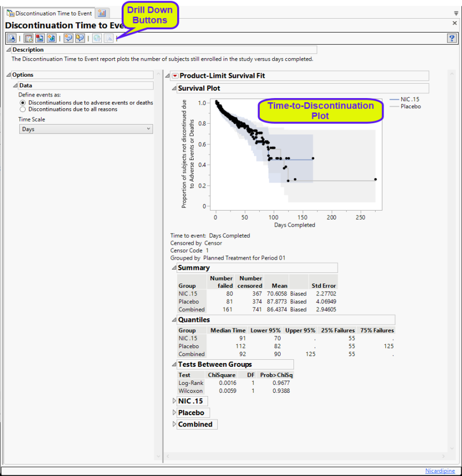Click the greyed globe filter toolbar icon

(97, 38)
